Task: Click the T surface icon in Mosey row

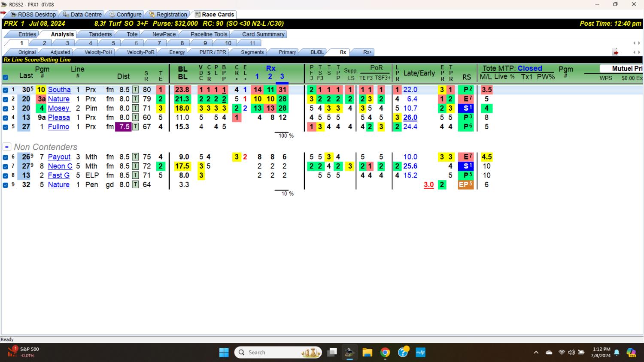Action: [x=135, y=108]
